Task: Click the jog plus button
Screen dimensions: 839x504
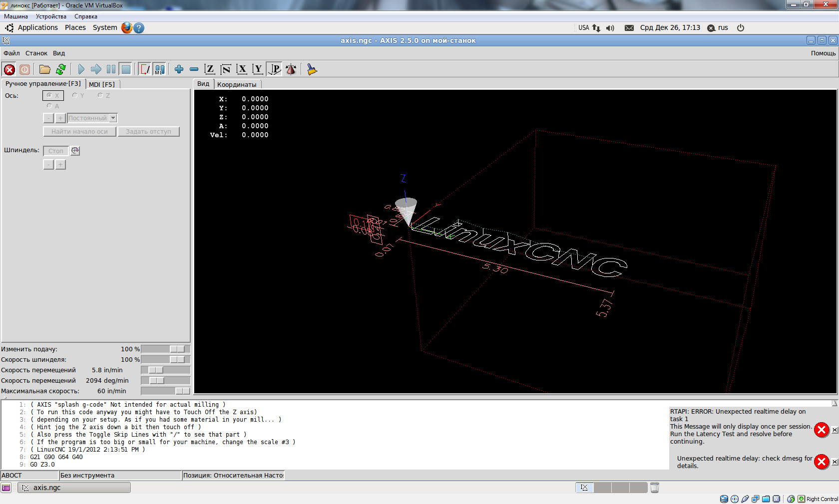Action: click(60, 118)
